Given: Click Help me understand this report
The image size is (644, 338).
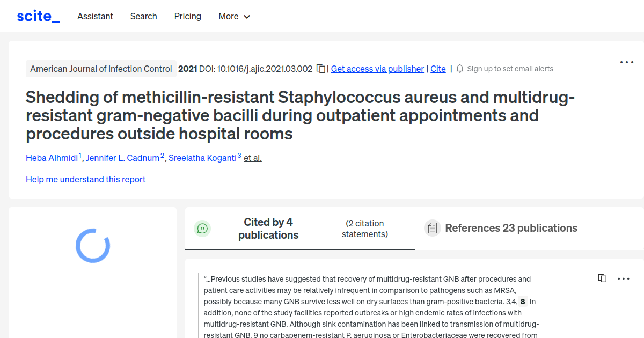Looking at the screenshot, I should pyautogui.click(x=85, y=179).
